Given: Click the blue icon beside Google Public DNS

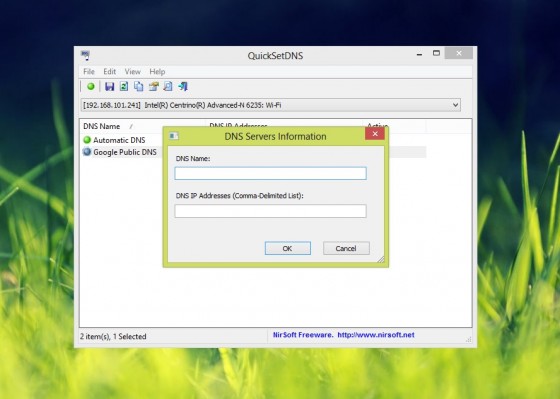Looking at the screenshot, I should tap(87, 152).
